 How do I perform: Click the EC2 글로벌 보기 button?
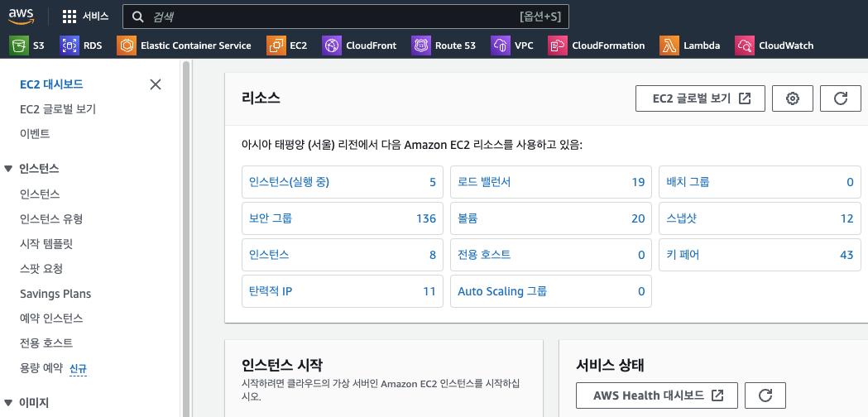tap(700, 98)
